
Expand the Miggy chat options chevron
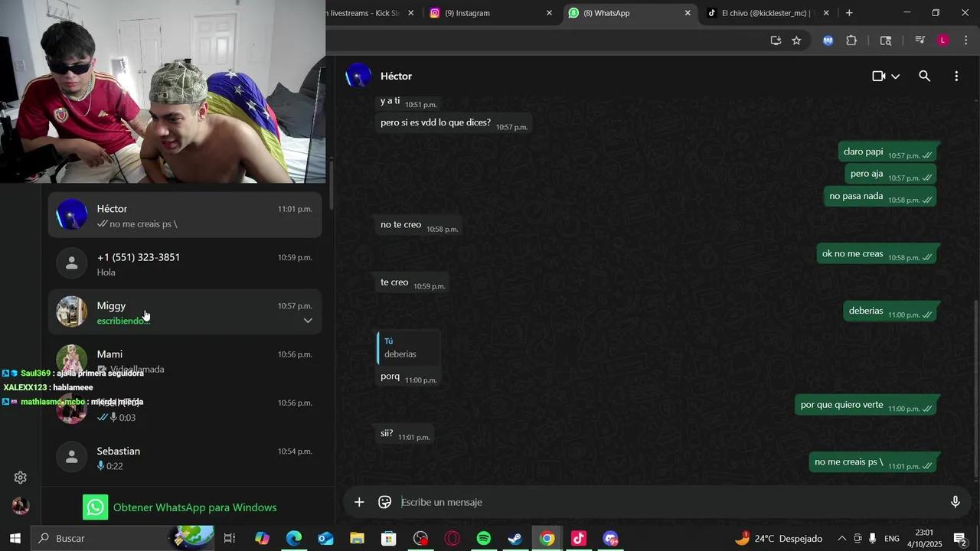click(x=308, y=321)
